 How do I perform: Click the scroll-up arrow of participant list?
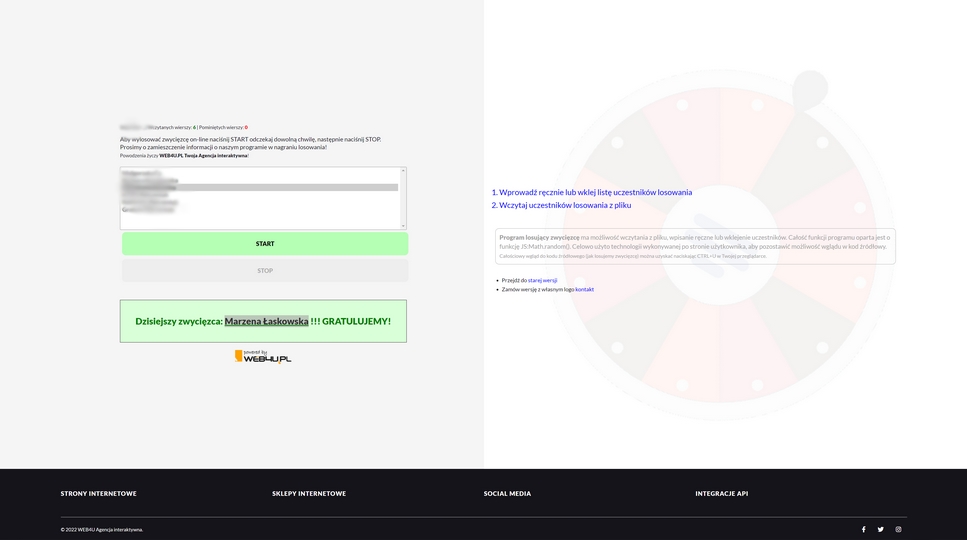pyautogui.click(x=403, y=171)
